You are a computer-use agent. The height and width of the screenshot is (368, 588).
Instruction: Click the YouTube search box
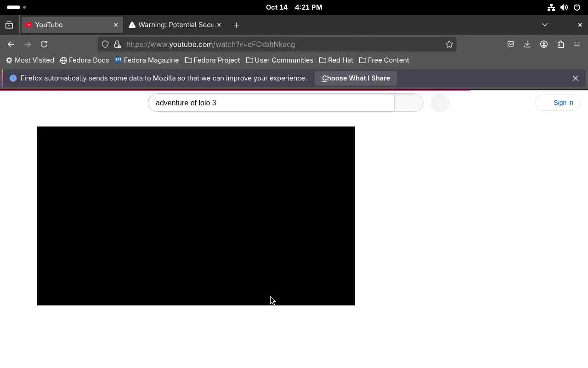pos(271,103)
